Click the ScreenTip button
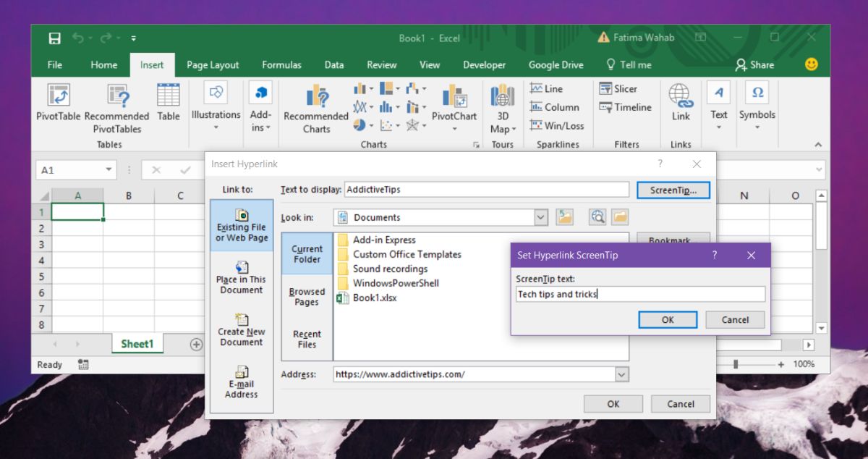The width and height of the screenshot is (868, 459). tap(673, 190)
